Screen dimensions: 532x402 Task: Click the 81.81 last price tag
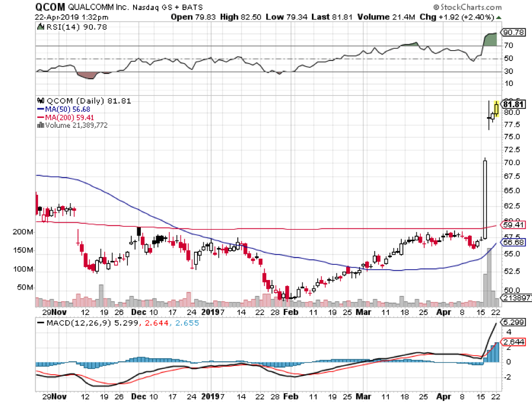point(514,104)
